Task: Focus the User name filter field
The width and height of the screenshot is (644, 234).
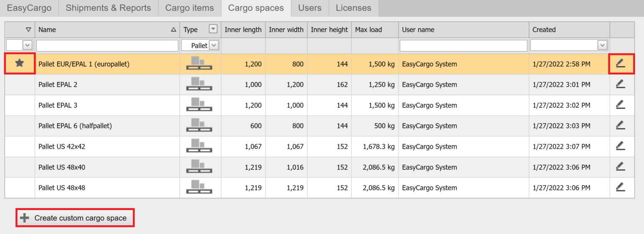Action: pos(463,45)
